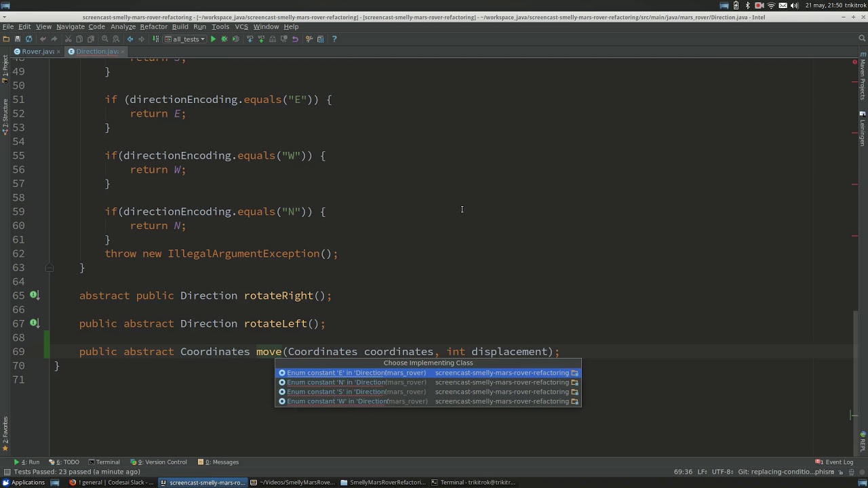Click the VCS Update Project icon
868x488 pixels.
250,39
